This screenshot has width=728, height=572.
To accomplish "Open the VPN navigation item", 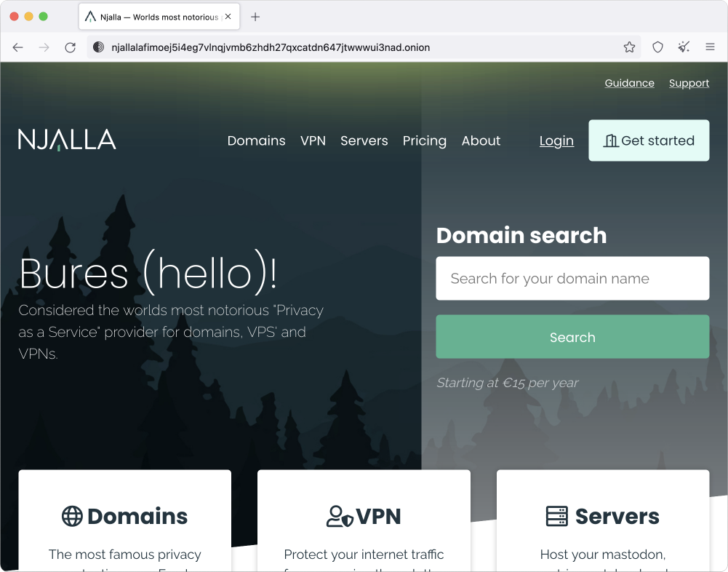I will pyautogui.click(x=313, y=140).
